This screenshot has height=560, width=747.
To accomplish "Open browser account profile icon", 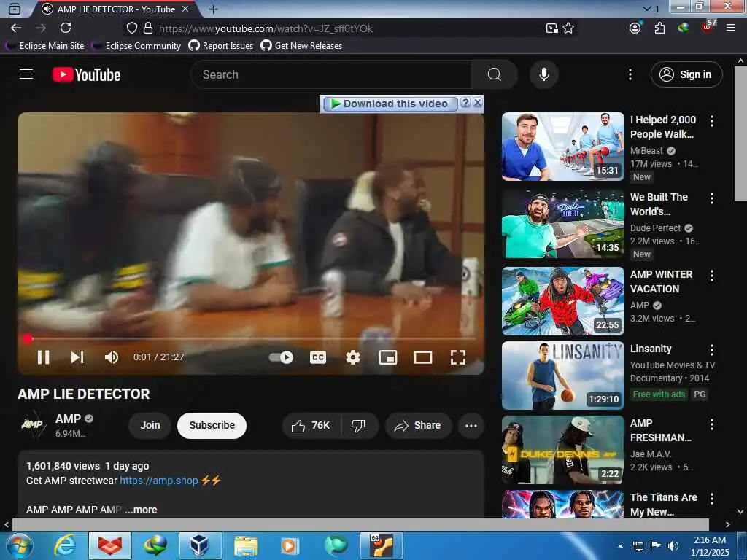I will point(635,28).
